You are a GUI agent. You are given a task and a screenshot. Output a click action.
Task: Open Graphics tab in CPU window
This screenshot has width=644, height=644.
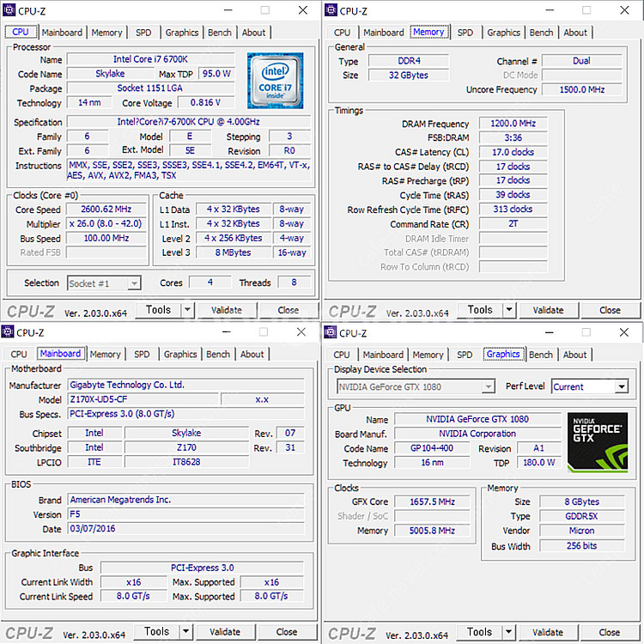pos(182,33)
